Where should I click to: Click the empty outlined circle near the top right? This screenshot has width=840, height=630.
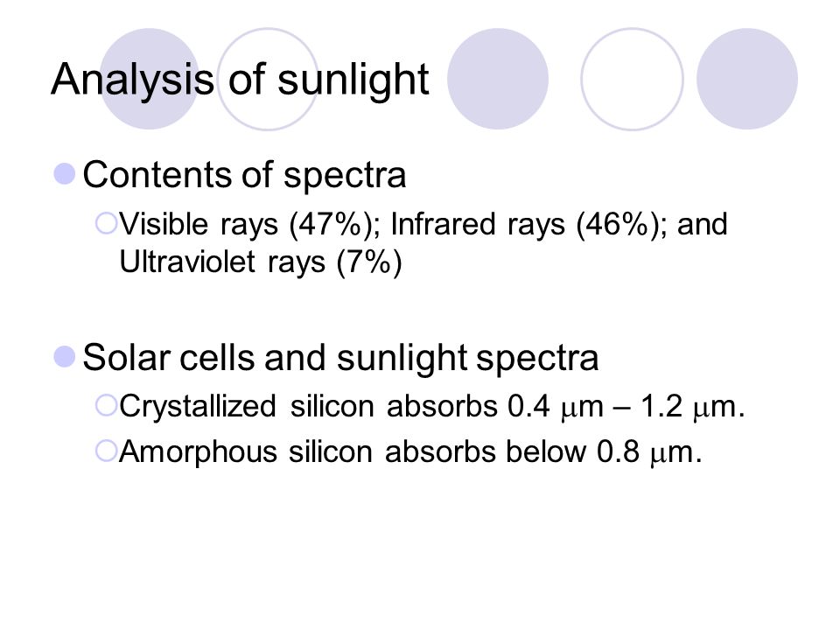pyautogui.click(x=632, y=79)
